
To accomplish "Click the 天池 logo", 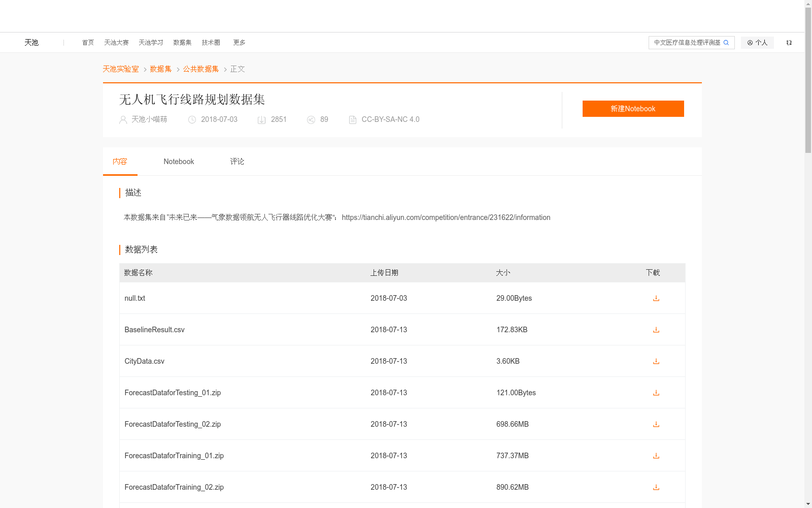I will pos(31,43).
